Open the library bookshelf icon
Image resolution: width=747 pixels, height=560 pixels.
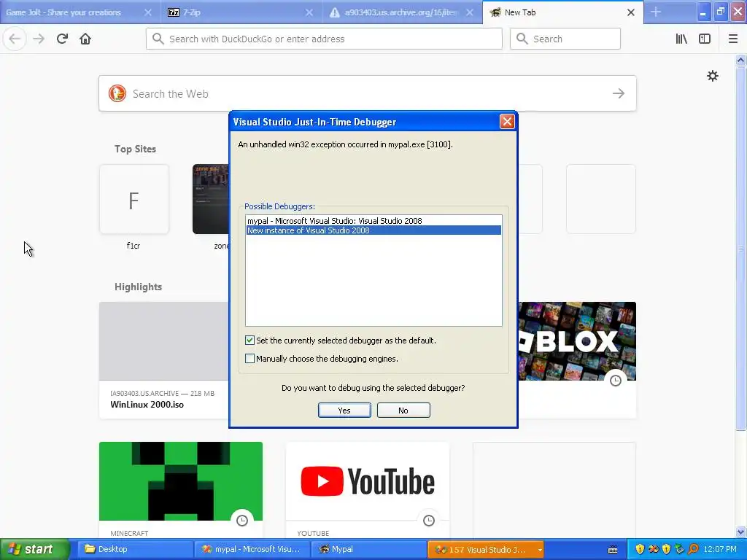[681, 39]
